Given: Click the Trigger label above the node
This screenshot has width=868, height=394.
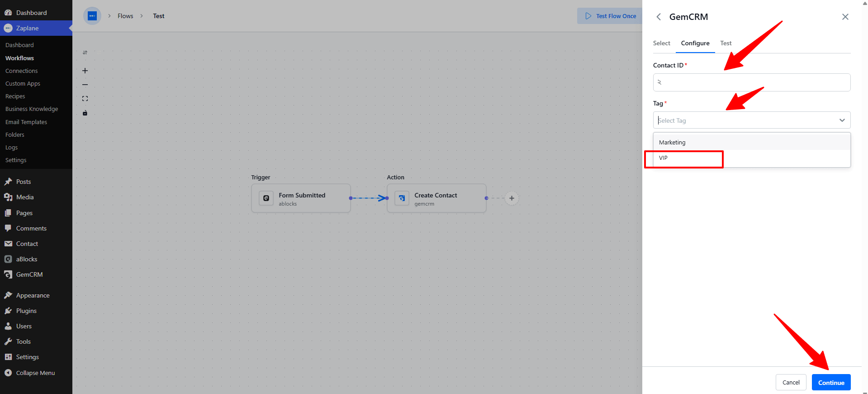Looking at the screenshot, I should pos(261,177).
